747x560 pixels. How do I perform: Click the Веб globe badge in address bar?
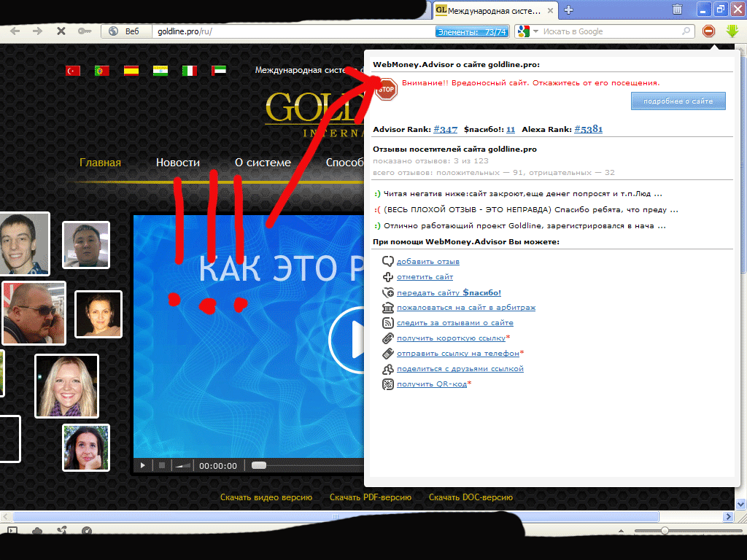coord(125,31)
